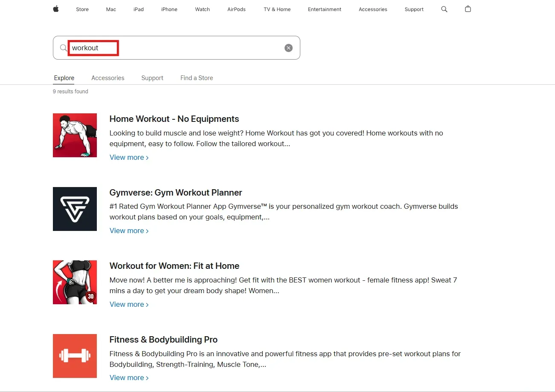Open the search magnifier icon in the menu bar

point(444,9)
